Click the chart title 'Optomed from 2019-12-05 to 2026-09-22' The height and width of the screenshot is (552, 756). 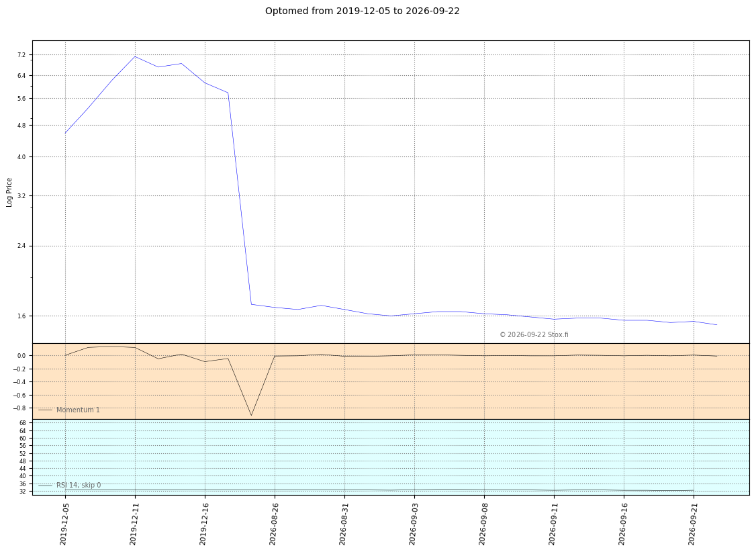(362, 11)
